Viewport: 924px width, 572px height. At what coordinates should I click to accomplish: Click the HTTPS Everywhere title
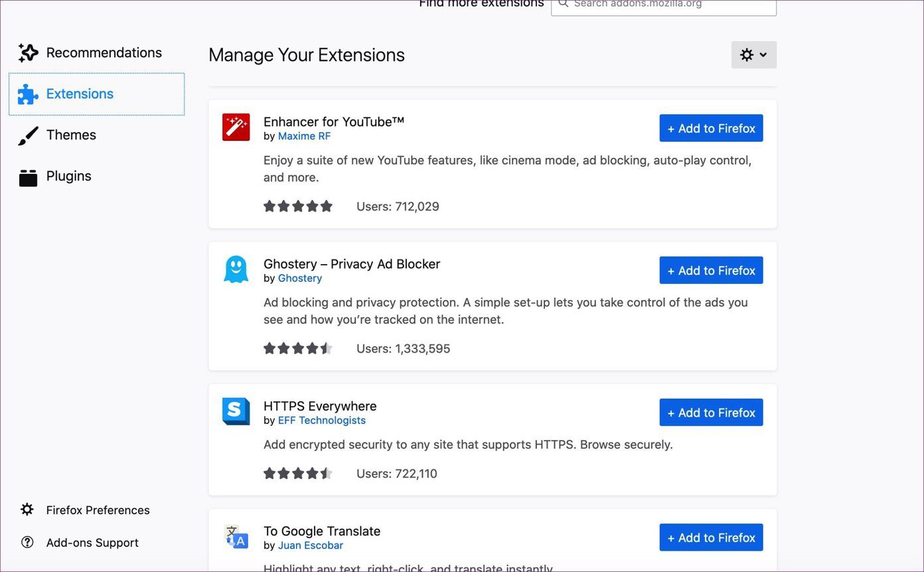(320, 405)
